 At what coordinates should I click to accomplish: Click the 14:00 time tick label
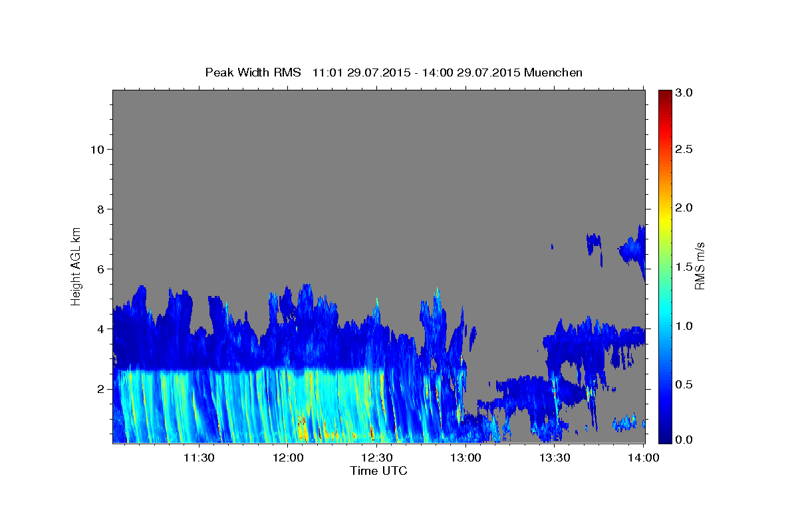coord(643,458)
